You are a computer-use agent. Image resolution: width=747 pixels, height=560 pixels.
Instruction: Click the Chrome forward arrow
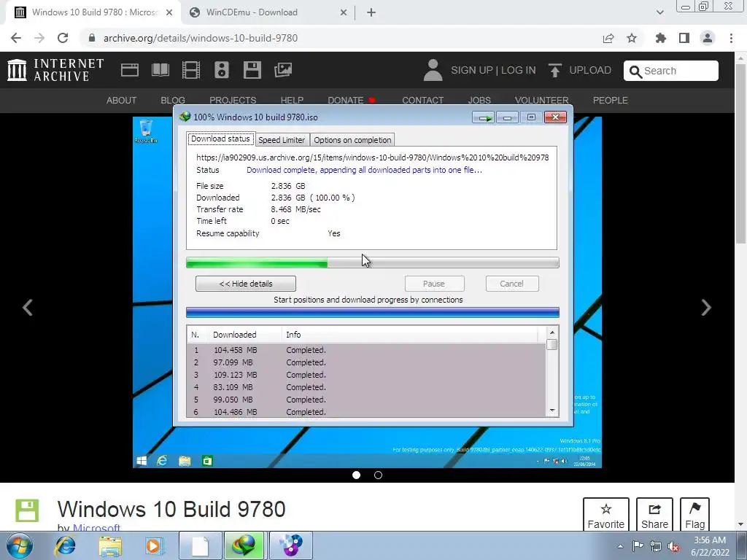(x=39, y=38)
